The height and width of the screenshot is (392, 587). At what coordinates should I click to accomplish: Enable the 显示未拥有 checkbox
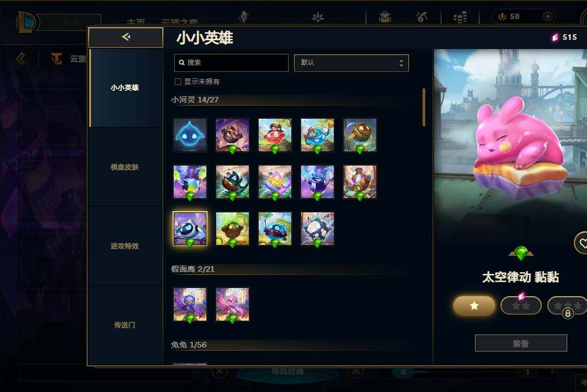click(178, 82)
